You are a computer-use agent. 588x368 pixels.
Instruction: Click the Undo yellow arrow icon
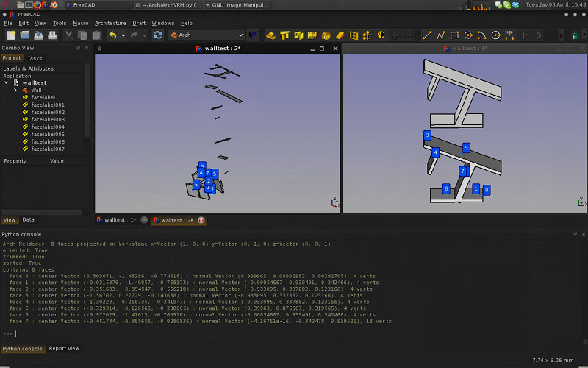click(112, 35)
